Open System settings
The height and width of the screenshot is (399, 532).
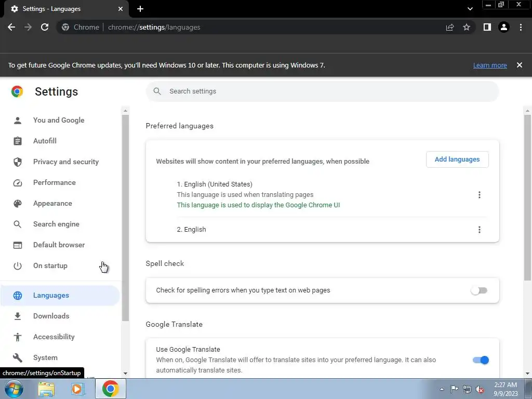(60, 357)
